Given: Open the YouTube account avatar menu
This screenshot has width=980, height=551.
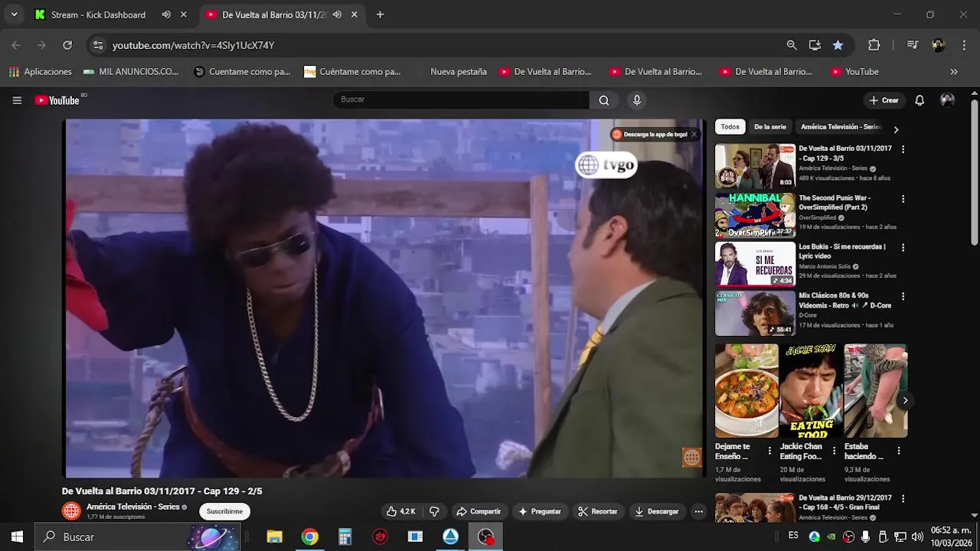Looking at the screenshot, I should pos(947,100).
